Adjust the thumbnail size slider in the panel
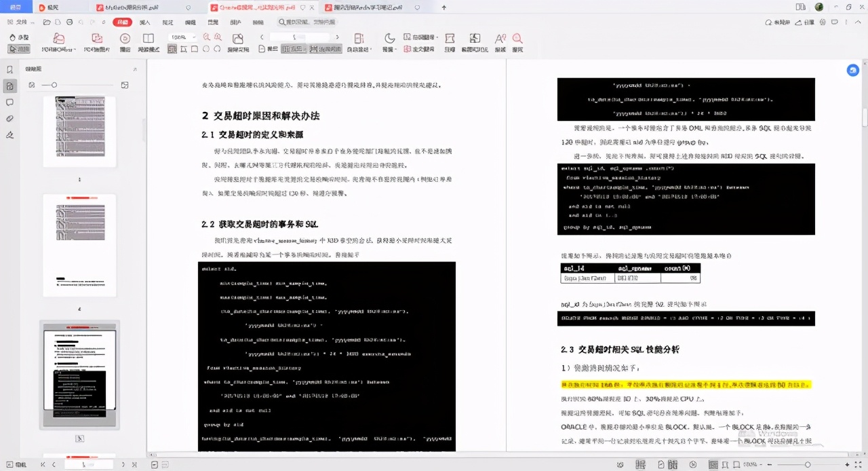 pos(54,84)
